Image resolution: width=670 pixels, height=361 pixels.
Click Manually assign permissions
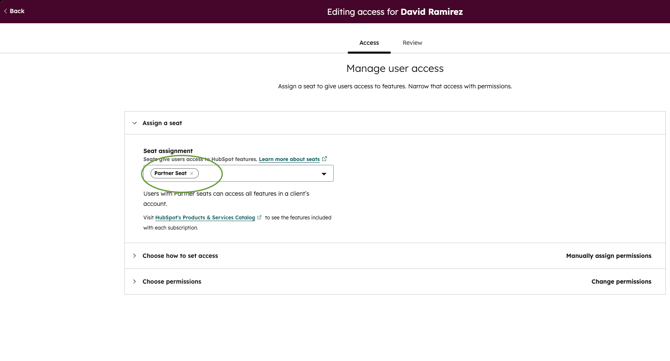(608, 256)
